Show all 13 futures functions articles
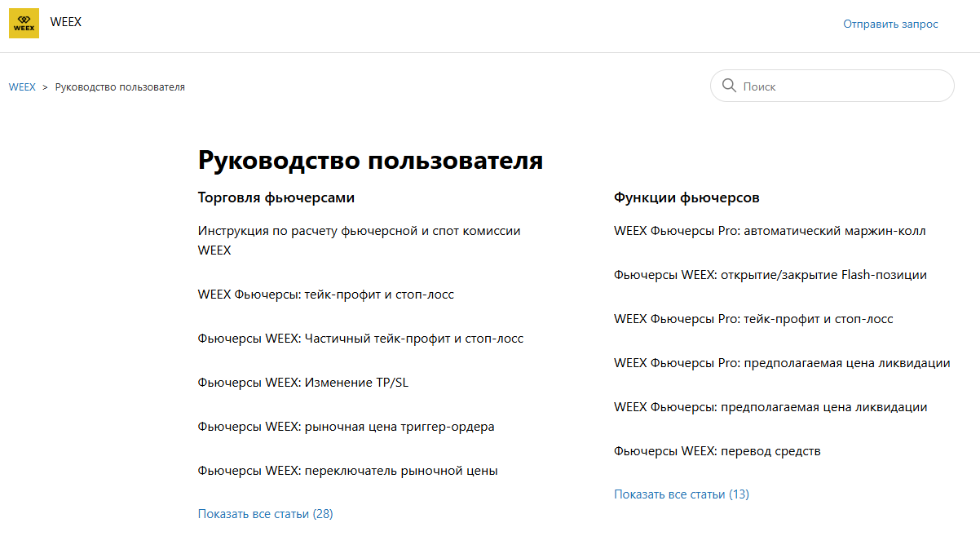 click(682, 494)
